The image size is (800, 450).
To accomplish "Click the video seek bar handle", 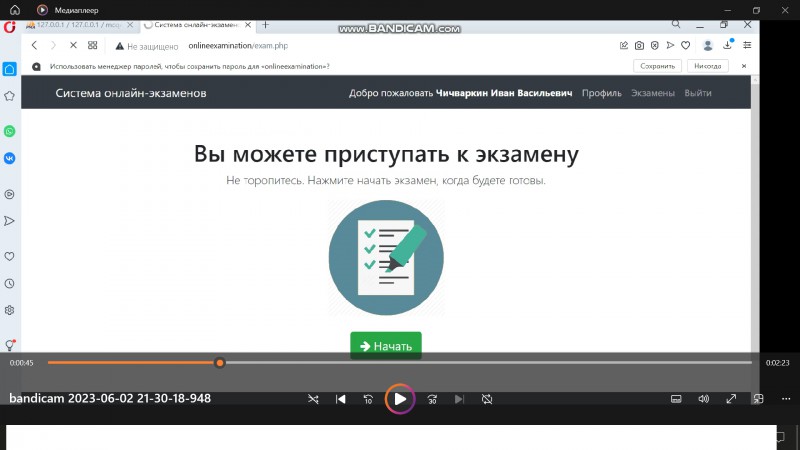I will coord(219,363).
